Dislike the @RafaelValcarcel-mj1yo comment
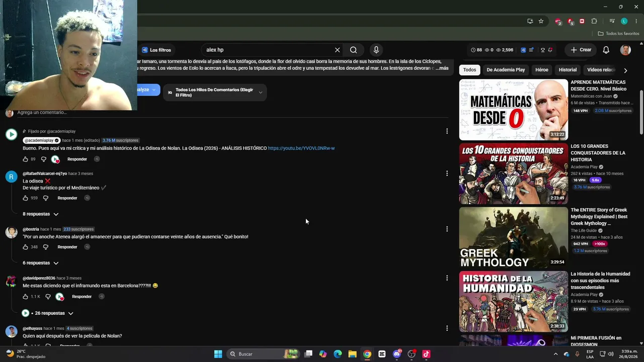The width and height of the screenshot is (644, 362). coord(45,198)
